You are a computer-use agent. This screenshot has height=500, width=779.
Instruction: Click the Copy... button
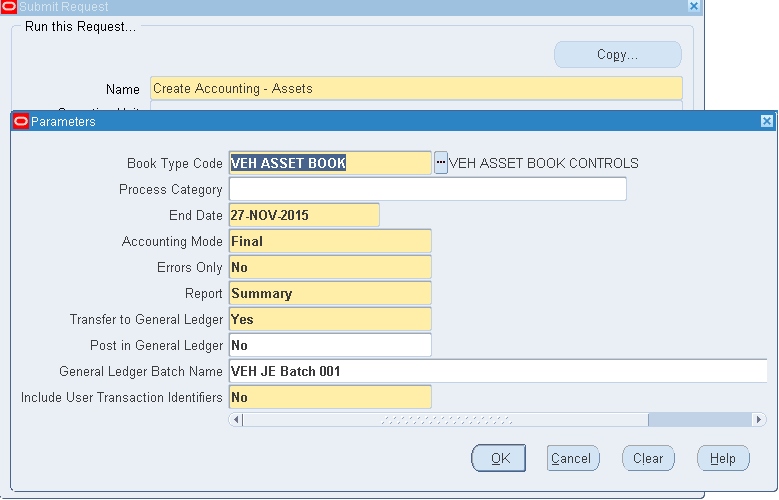tap(617, 55)
